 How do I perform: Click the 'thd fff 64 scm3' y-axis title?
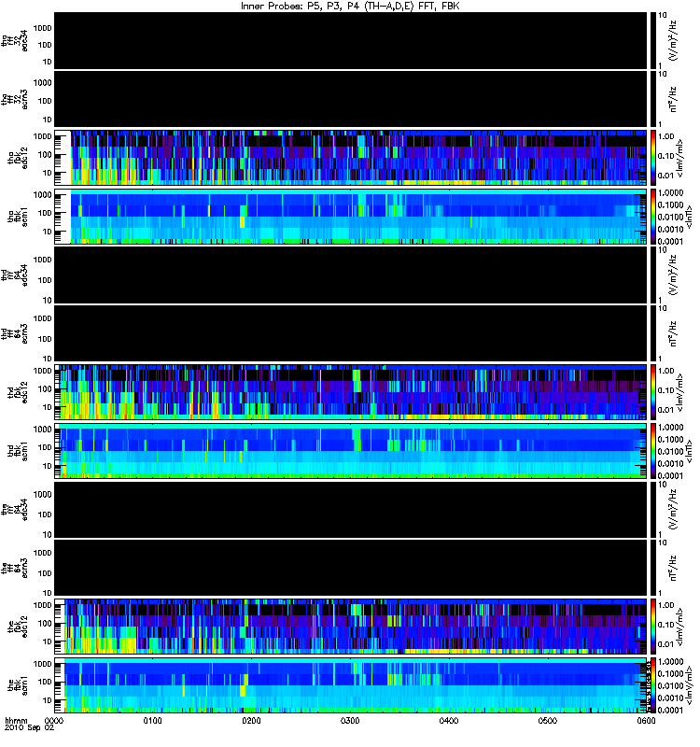tap(15, 333)
